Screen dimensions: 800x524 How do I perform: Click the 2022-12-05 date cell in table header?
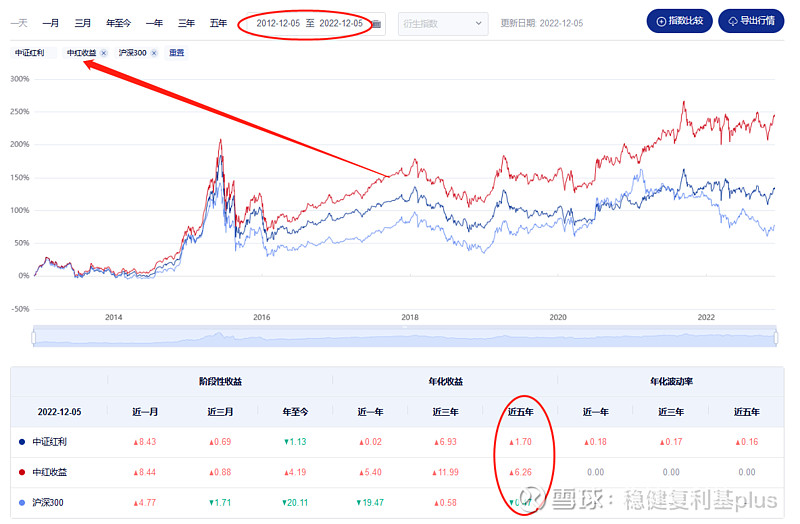[x=59, y=412]
